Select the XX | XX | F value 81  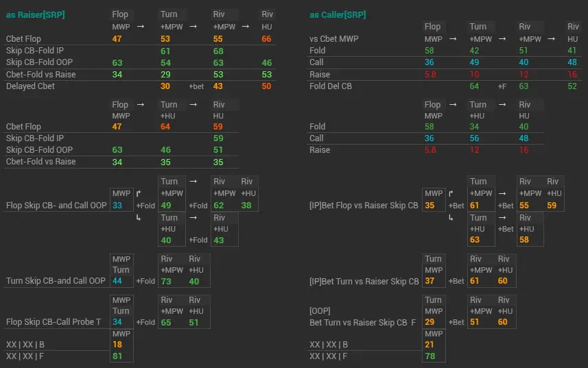coord(117,356)
